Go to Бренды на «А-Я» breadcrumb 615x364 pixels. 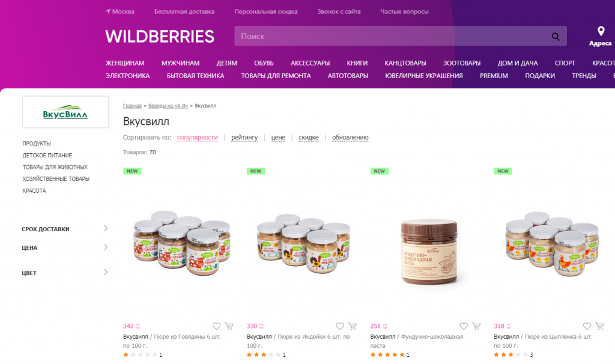[x=168, y=106]
